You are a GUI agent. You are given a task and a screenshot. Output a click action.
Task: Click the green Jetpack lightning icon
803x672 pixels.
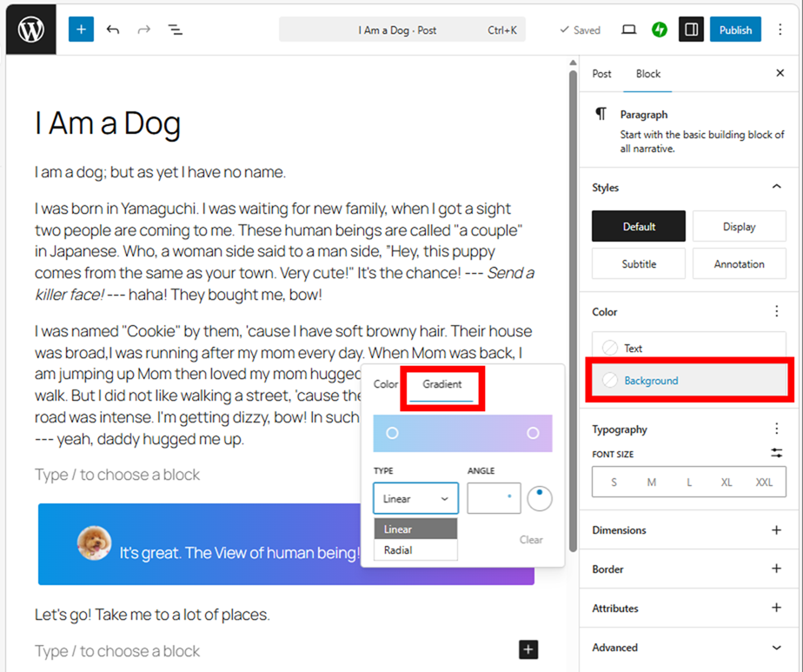(660, 30)
